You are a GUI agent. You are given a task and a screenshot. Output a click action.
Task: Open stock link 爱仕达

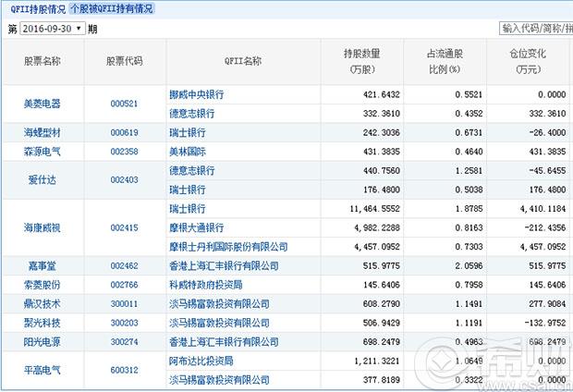coord(42,180)
